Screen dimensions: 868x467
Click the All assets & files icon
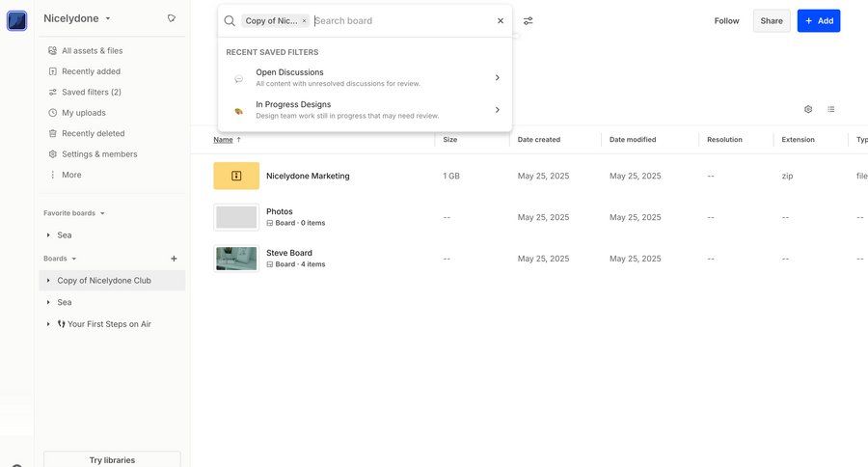coord(53,50)
